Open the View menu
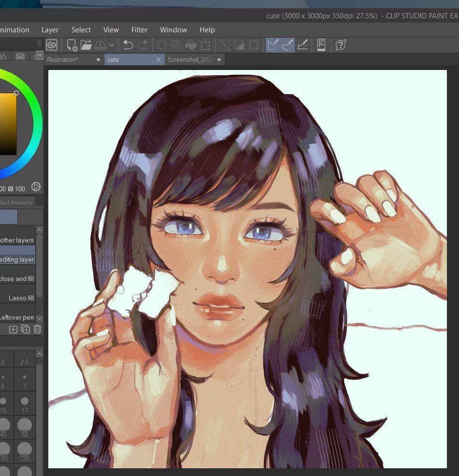 (111, 30)
